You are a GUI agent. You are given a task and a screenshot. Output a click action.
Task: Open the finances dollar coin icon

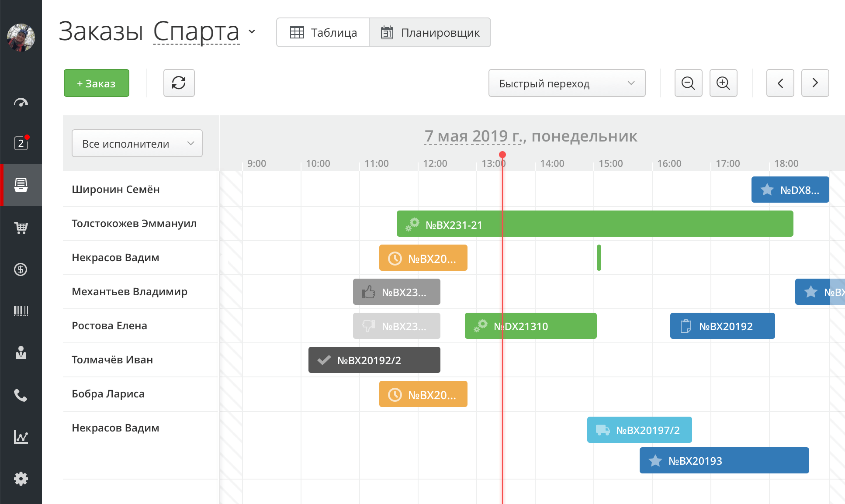pos(21,269)
